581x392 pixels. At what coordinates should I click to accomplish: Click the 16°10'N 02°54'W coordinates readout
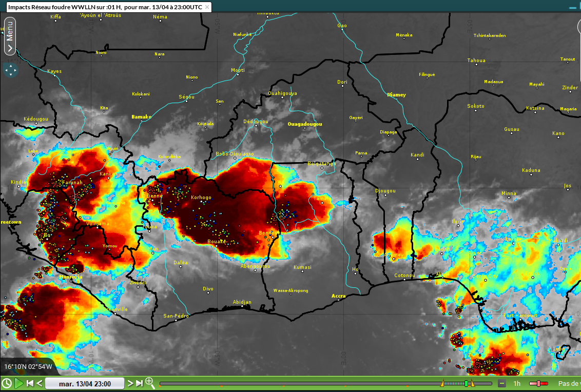[28, 367]
